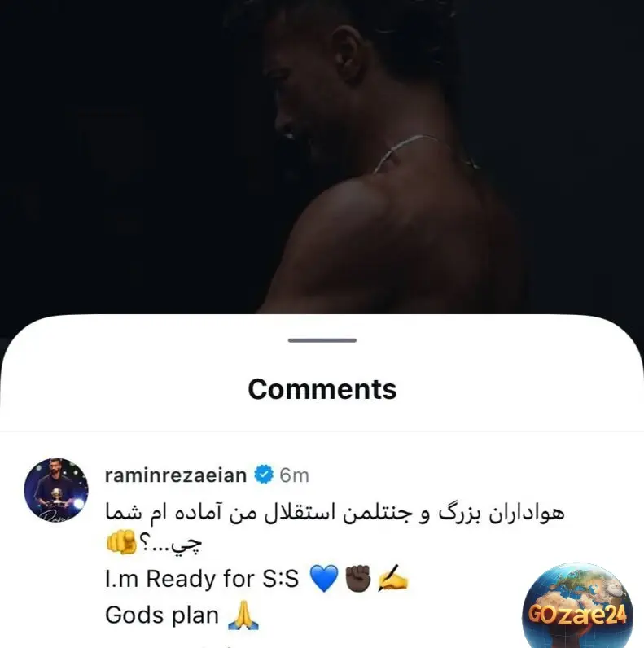Tap the Comments sheet drag handle

pyautogui.click(x=322, y=340)
